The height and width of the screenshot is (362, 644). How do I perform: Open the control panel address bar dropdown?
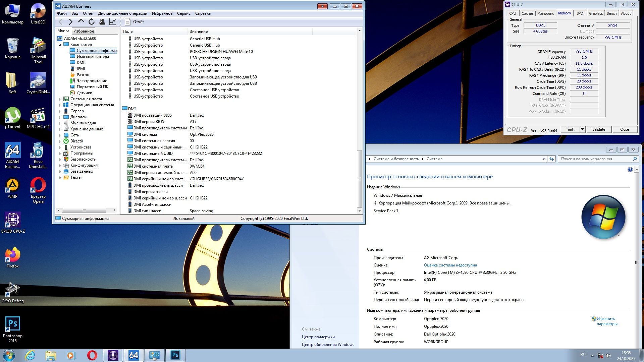(x=543, y=159)
